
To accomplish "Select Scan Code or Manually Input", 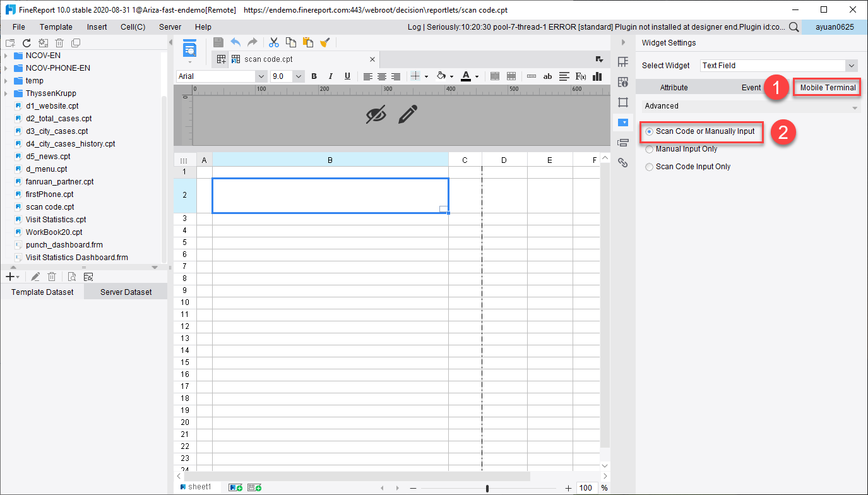I will [700, 131].
